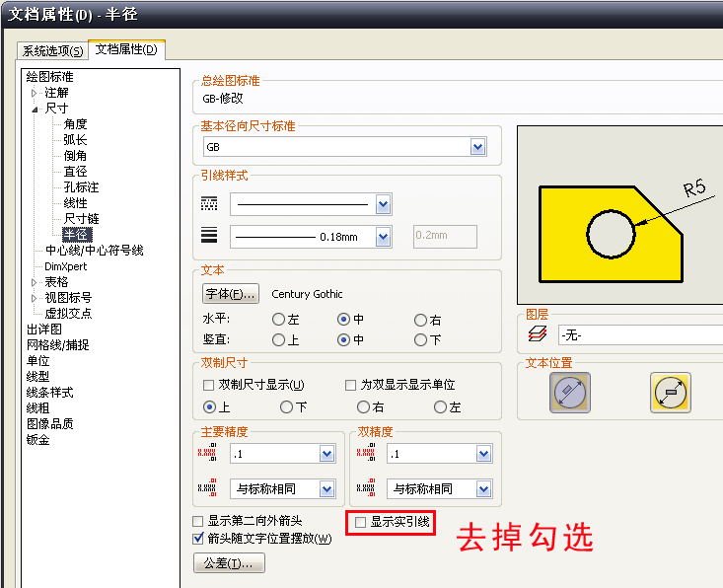Select dual dimension 右 radio button
Image resolution: width=723 pixels, height=588 pixels.
pos(363,406)
